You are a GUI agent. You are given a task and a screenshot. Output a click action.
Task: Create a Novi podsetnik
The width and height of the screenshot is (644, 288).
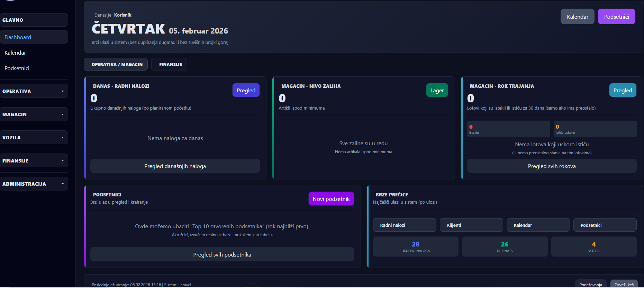tap(331, 199)
